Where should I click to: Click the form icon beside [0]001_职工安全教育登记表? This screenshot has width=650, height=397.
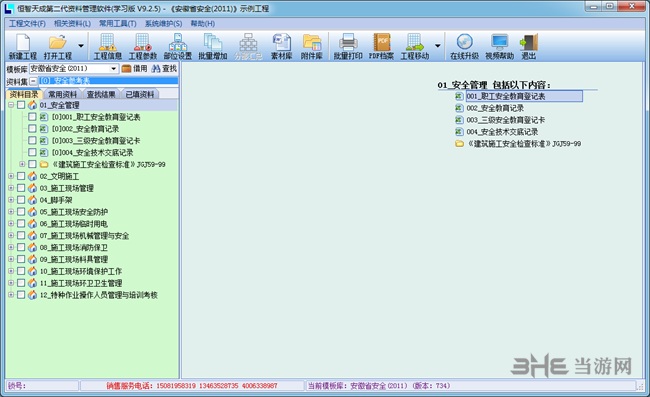(x=44, y=117)
